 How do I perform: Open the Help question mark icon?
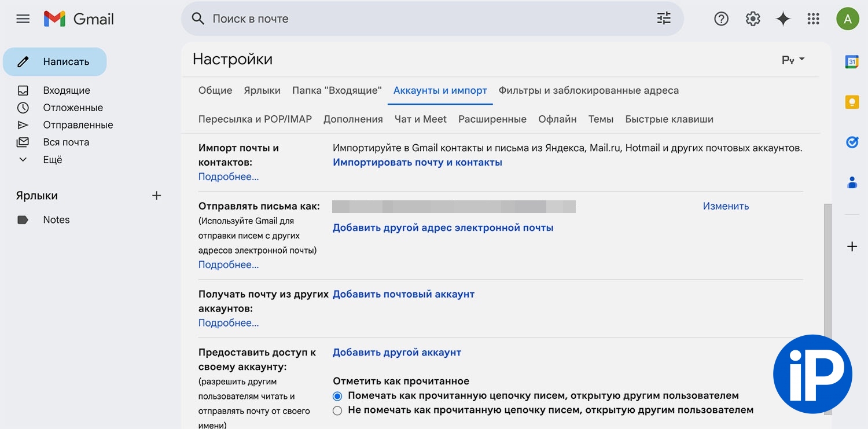tap(721, 19)
